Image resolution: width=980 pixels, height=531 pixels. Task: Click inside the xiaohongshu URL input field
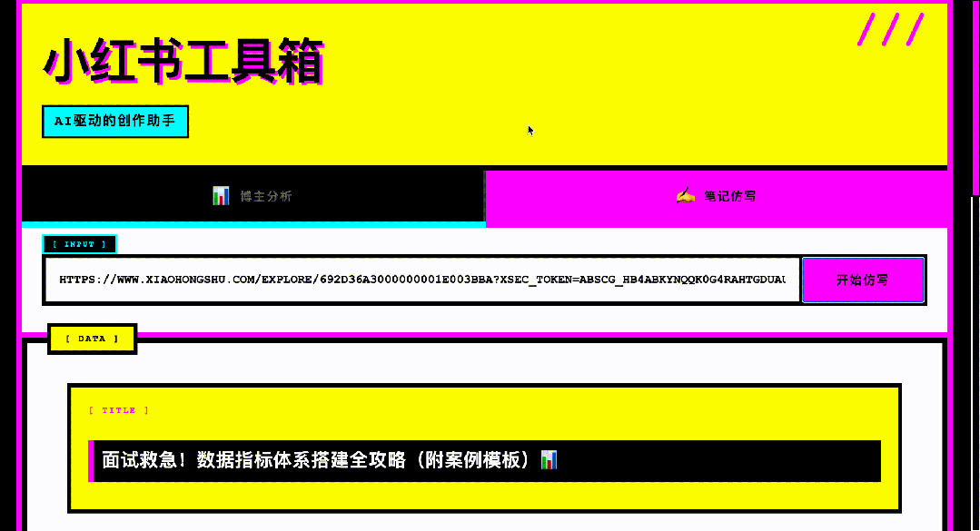422,280
